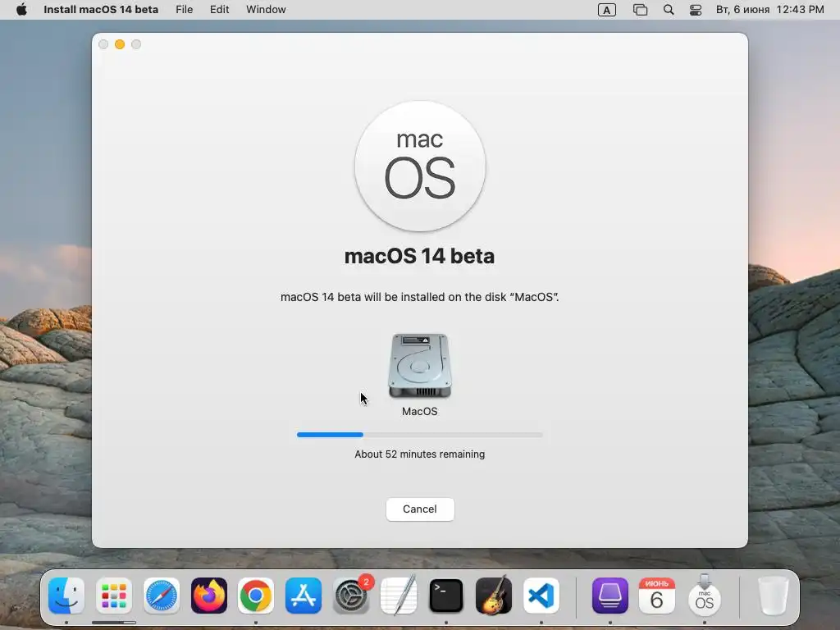Click the macOS installer Dock icon

coord(705,596)
